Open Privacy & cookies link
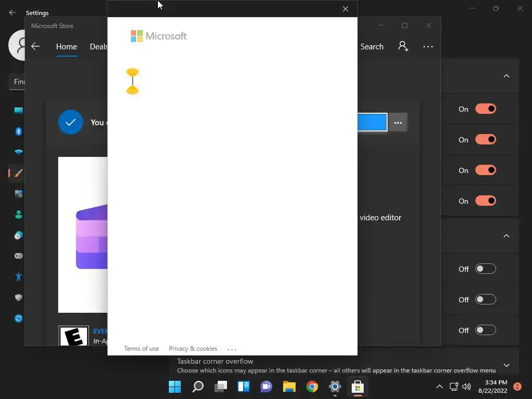This screenshot has width=532, height=399. coord(193,349)
